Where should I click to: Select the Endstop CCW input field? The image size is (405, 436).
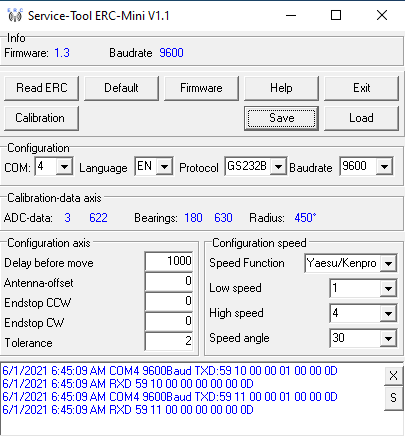pyautogui.click(x=169, y=301)
